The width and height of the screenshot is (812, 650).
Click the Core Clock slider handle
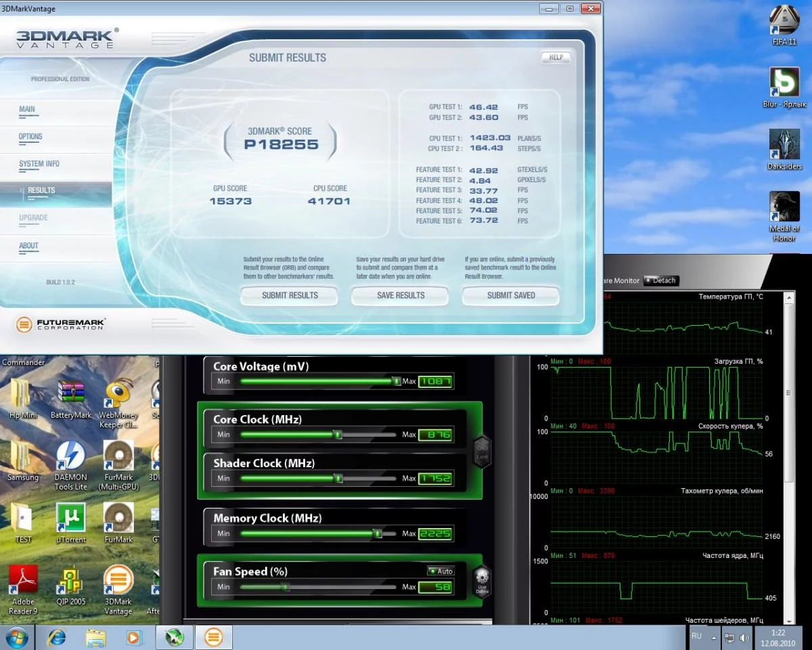[x=338, y=435]
